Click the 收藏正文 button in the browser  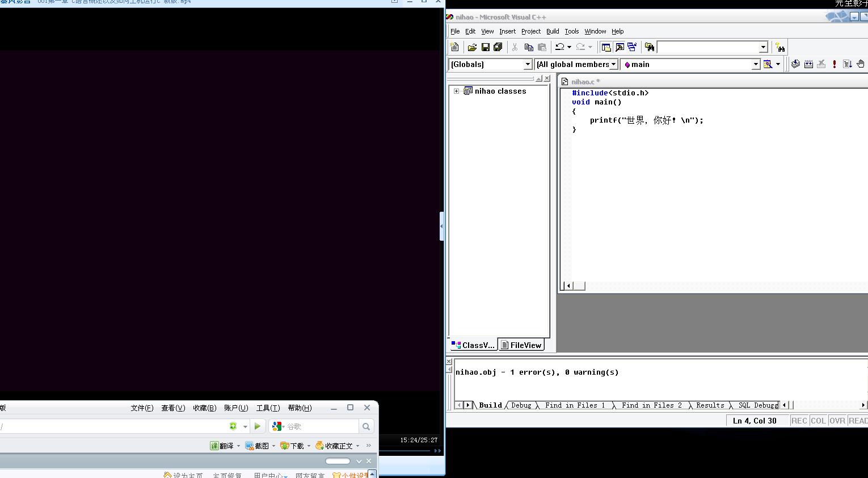334,446
